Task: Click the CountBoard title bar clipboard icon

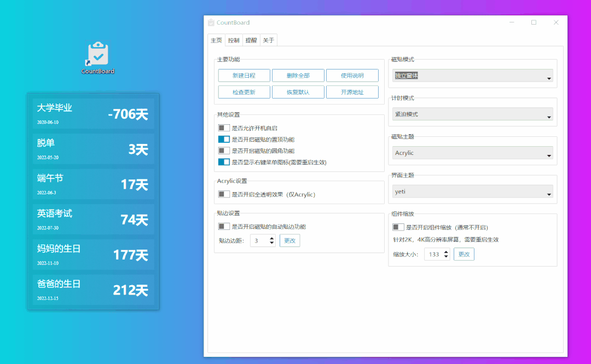Action: point(211,22)
